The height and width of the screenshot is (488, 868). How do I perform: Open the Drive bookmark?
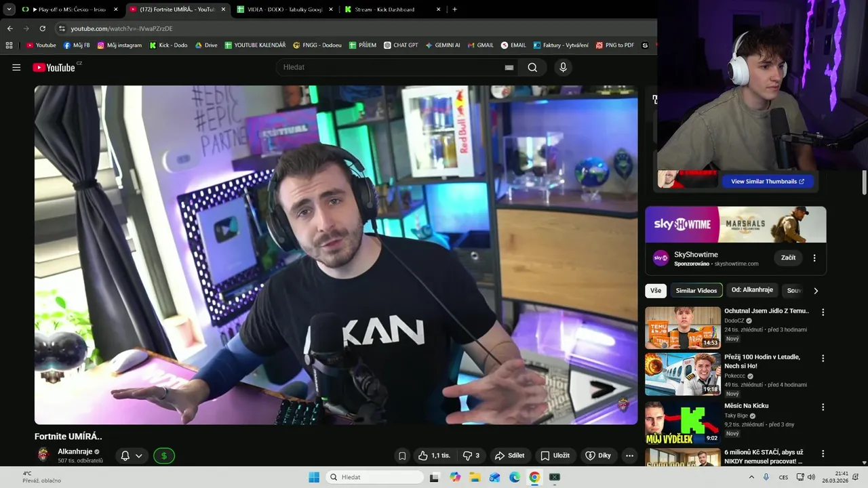(206, 45)
